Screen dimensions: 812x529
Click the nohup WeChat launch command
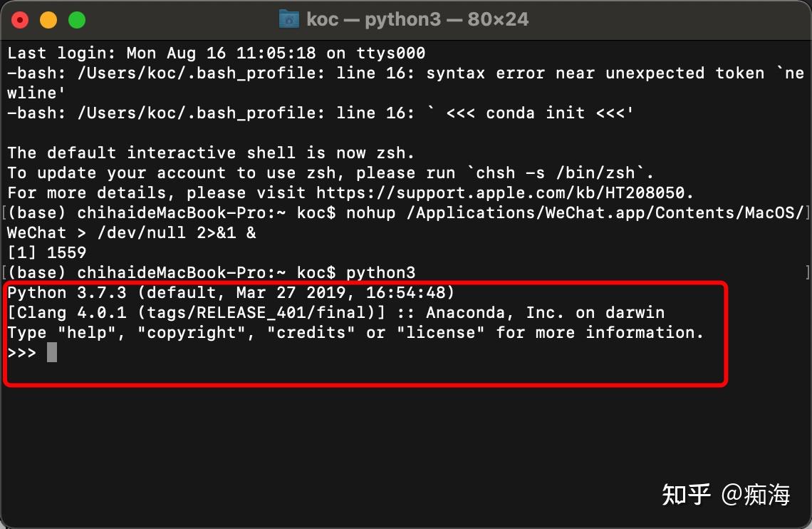(534, 212)
